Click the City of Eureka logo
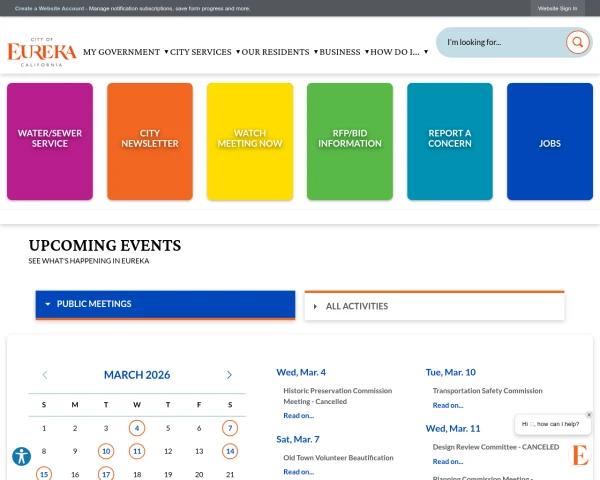The image size is (600, 480). (42, 51)
